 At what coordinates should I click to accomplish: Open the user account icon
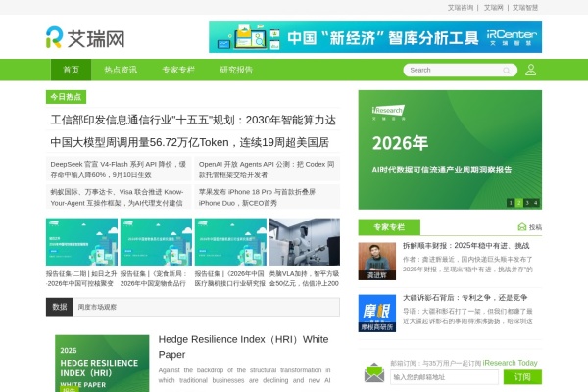530,70
